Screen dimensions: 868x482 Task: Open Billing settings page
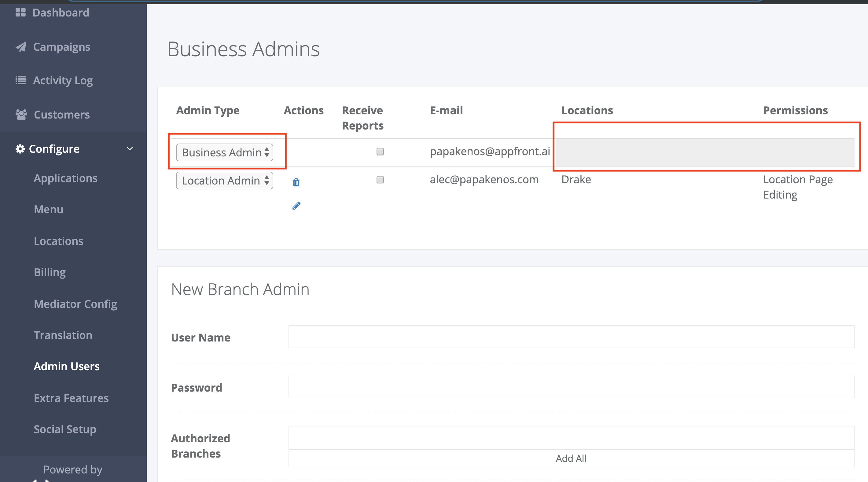50,272
